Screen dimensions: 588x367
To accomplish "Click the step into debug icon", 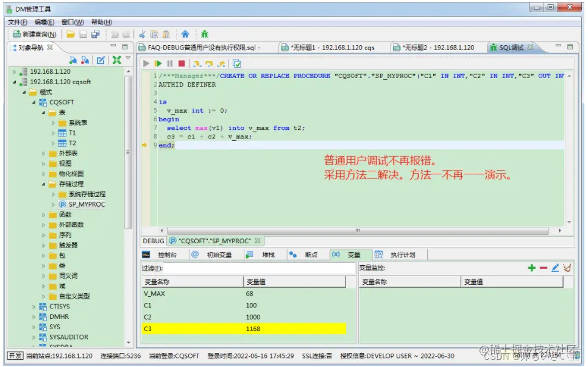I will [x=197, y=64].
